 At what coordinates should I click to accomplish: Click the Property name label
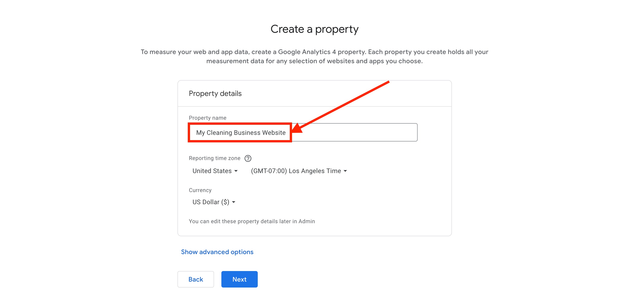[207, 118]
